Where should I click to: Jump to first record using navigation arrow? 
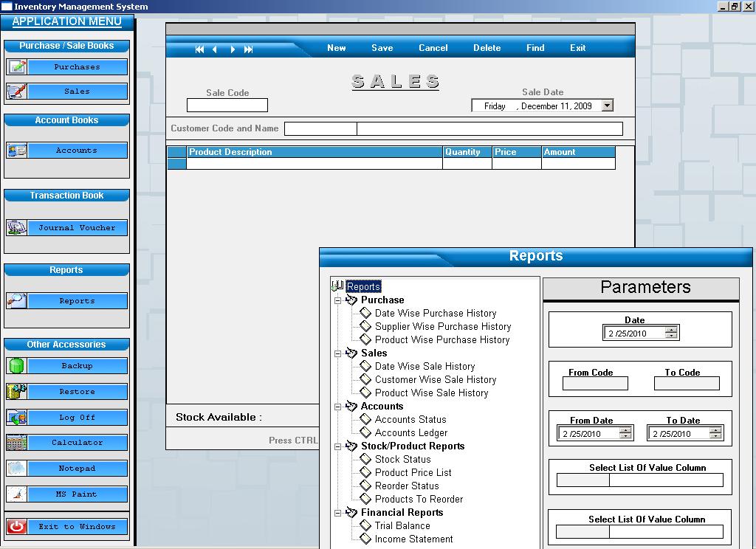[x=199, y=49]
